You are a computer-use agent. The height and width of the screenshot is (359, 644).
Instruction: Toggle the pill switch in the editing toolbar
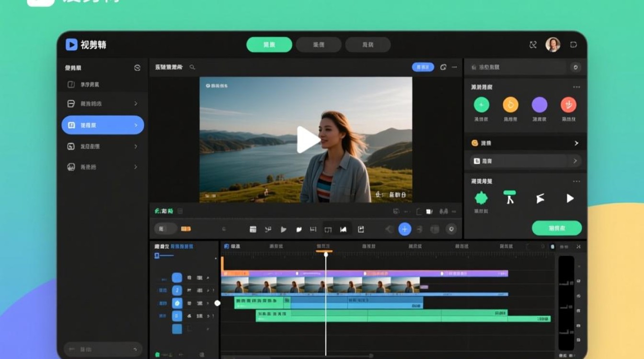tap(165, 229)
